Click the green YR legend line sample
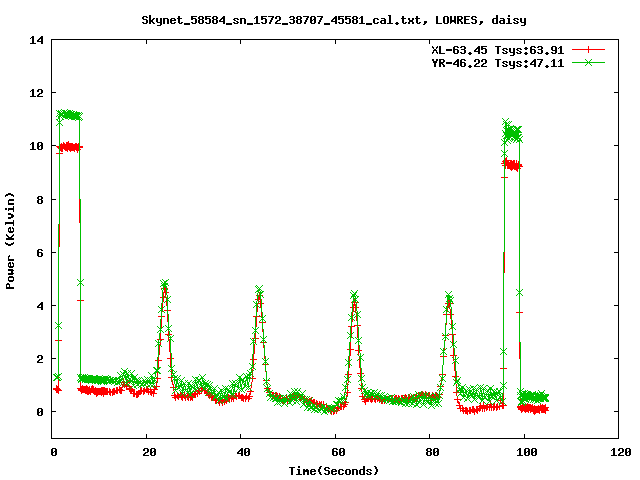640x480 pixels. [x=588, y=62]
